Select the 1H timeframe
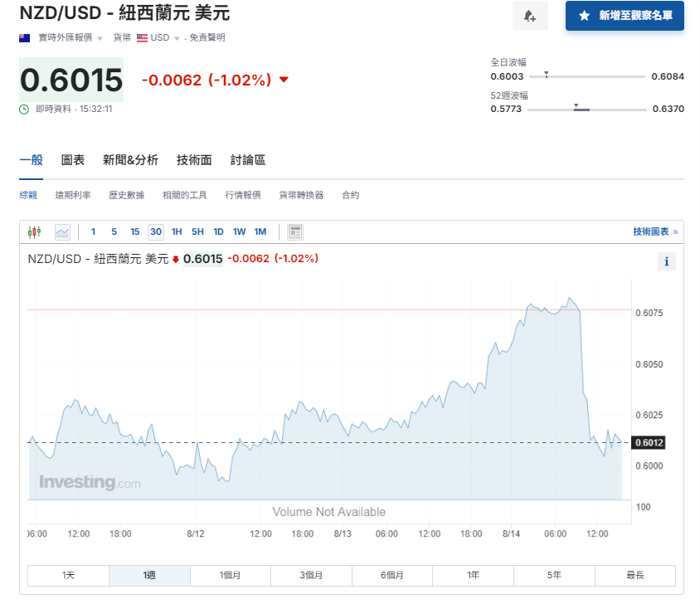 [x=176, y=232]
